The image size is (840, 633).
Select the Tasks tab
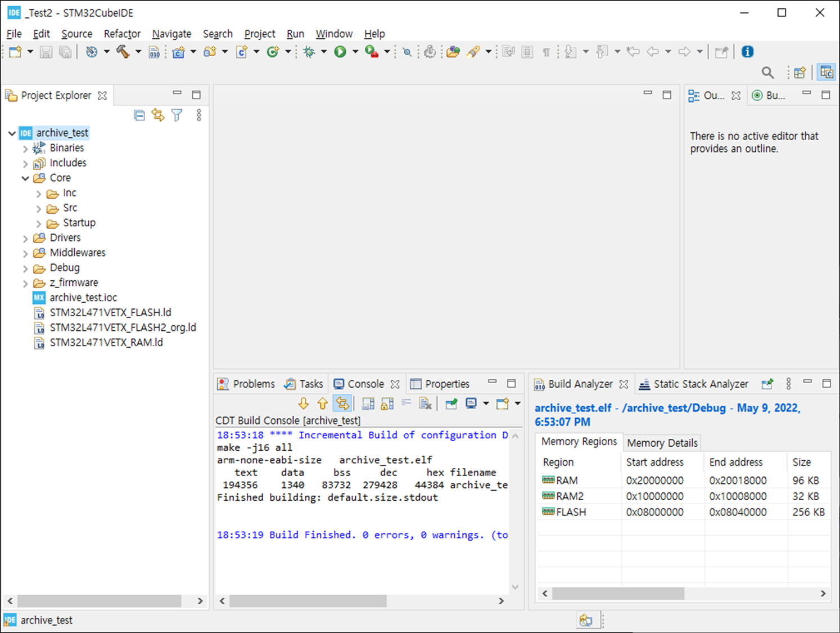pos(304,384)
